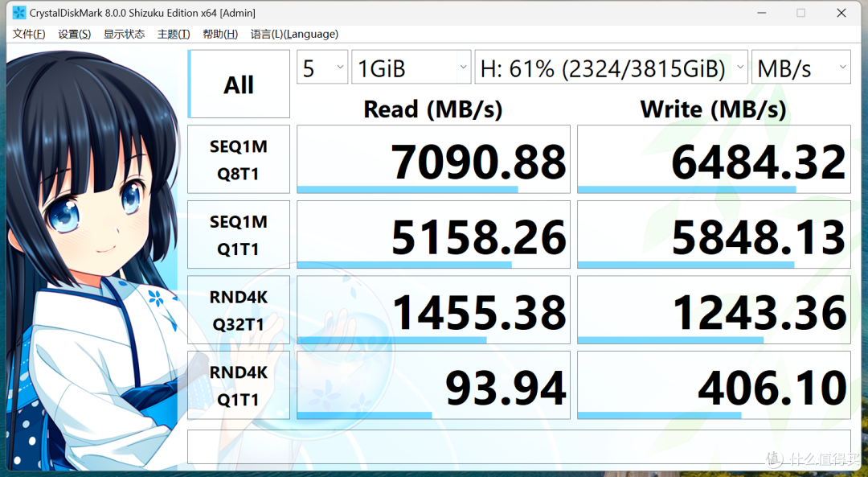The width and height of the screenshot is (868, 477).
Task: Run the RND4K Q1T1 test
Action: pos(238,385)
